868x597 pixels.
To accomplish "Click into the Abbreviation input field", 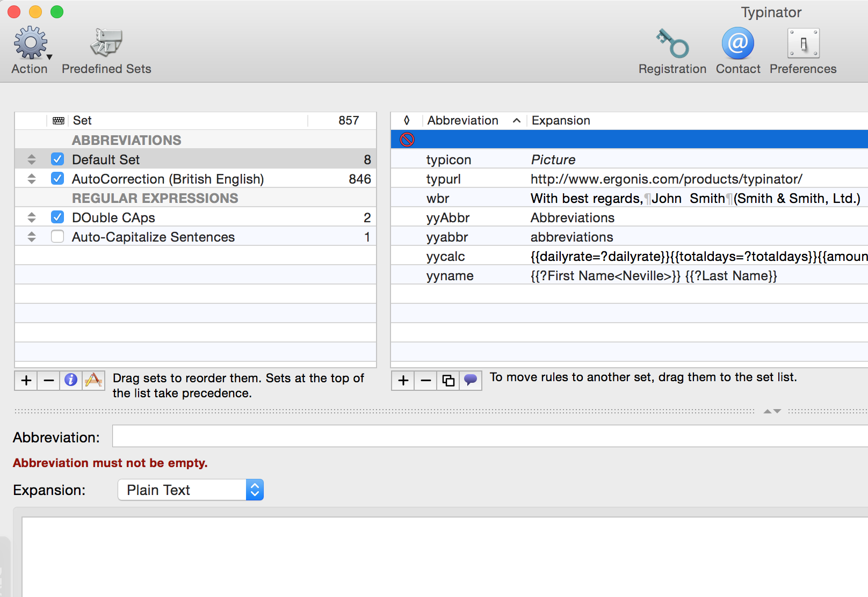I will pos(490,436).
